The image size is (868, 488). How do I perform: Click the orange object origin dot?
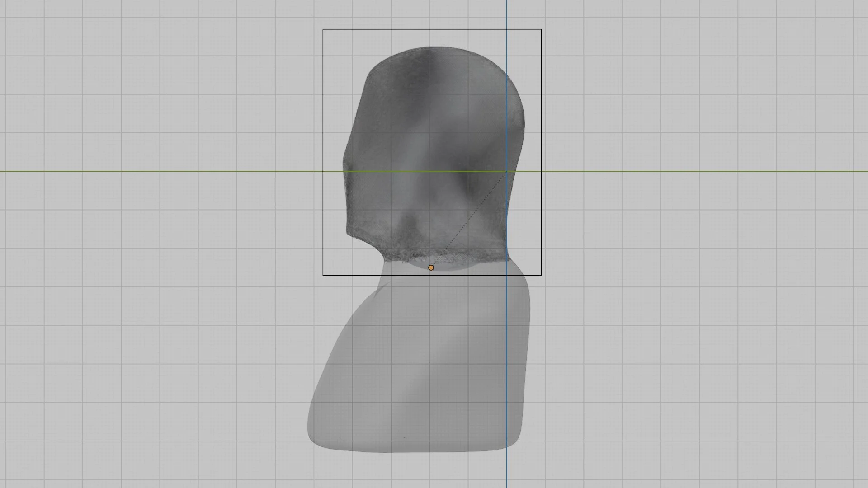point(431,268)
